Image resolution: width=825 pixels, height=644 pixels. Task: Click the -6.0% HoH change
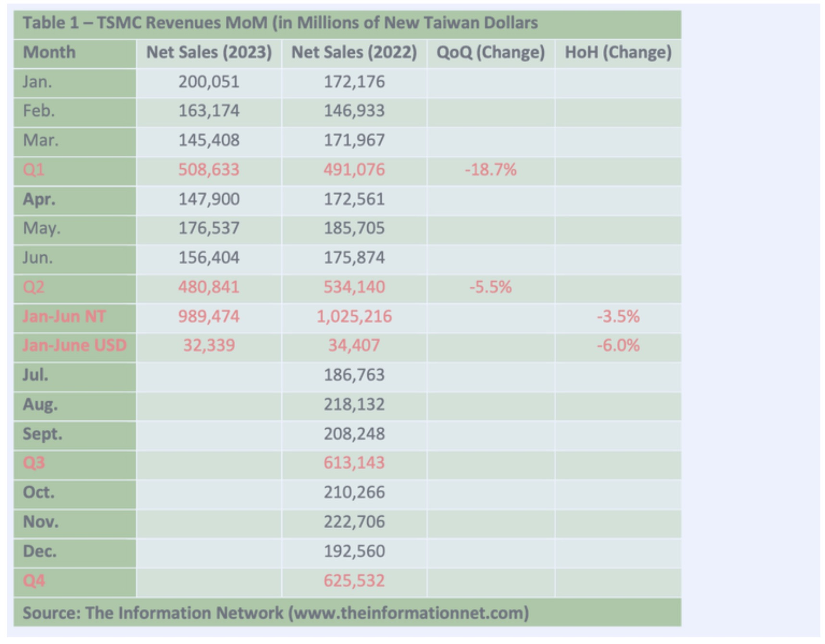(x=618, y=346)
